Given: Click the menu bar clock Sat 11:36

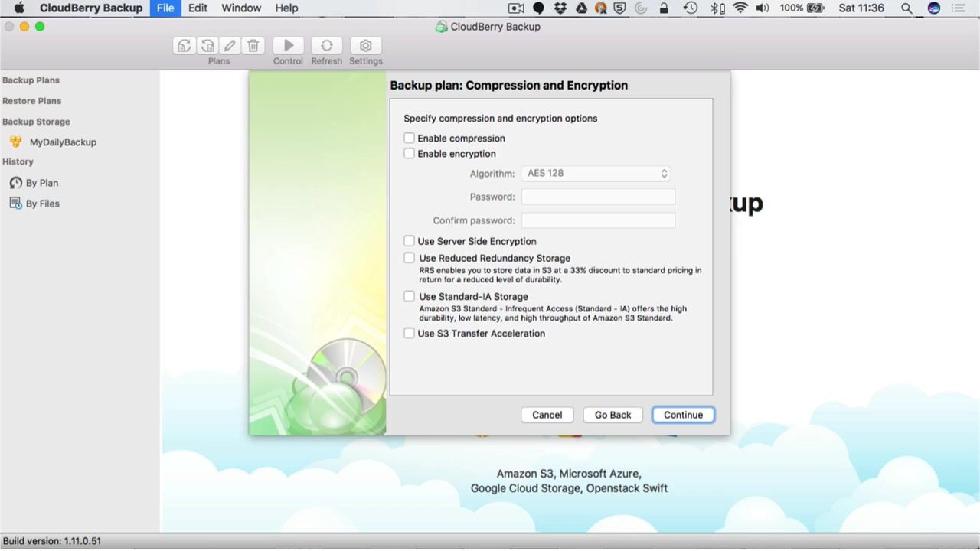Looking at the screenshot, I should pyautogui.click(x=861, y=8).
